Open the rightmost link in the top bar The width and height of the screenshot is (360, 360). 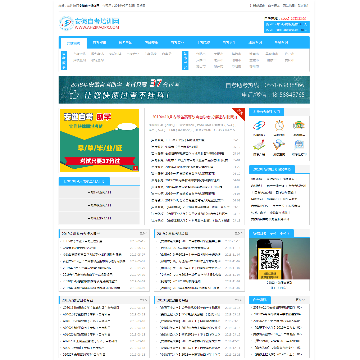(x=303, y=5)
